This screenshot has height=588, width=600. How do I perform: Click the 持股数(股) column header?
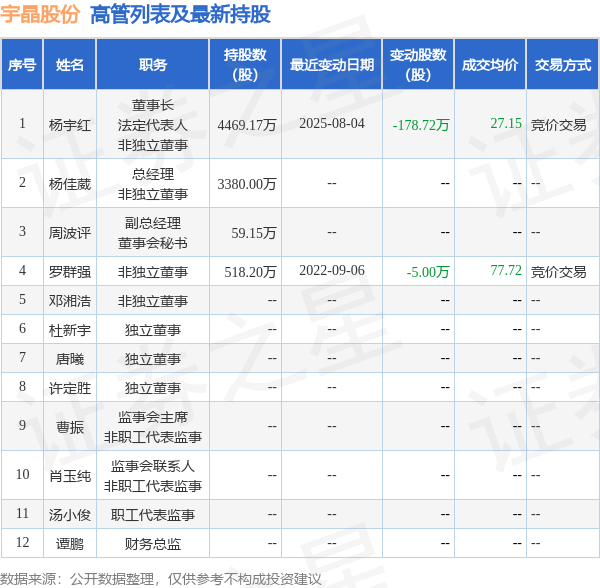coord(245,65)
